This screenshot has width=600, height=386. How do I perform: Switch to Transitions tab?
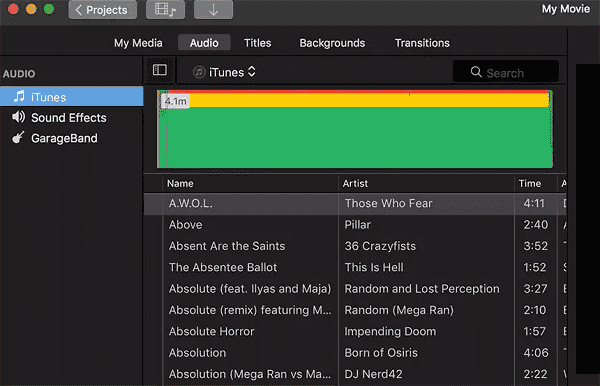(x=422, y=43)
